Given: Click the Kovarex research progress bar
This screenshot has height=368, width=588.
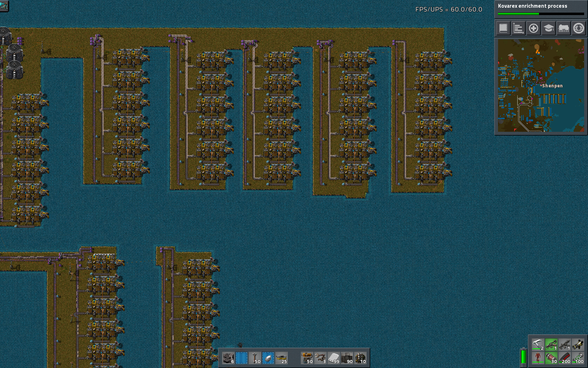Looking at the screenshot, I should click(x=541, y=14).
